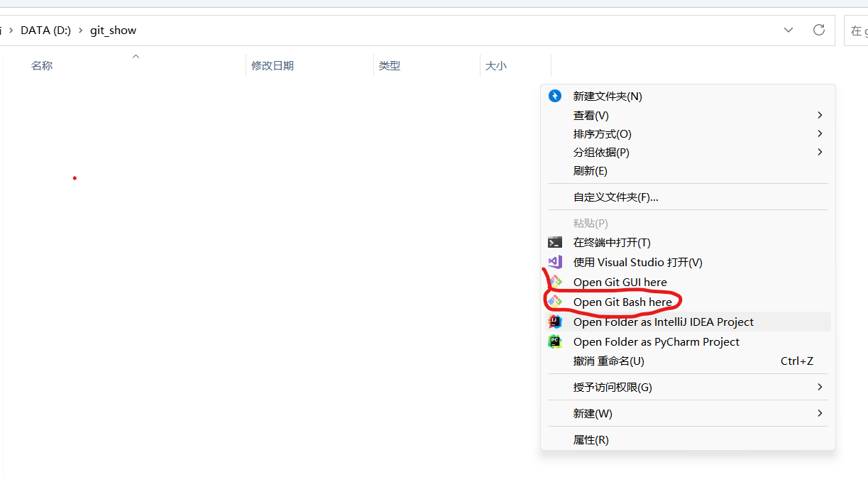Select Open Git Bash here
868x477 pixels.
tap(688, 302)
